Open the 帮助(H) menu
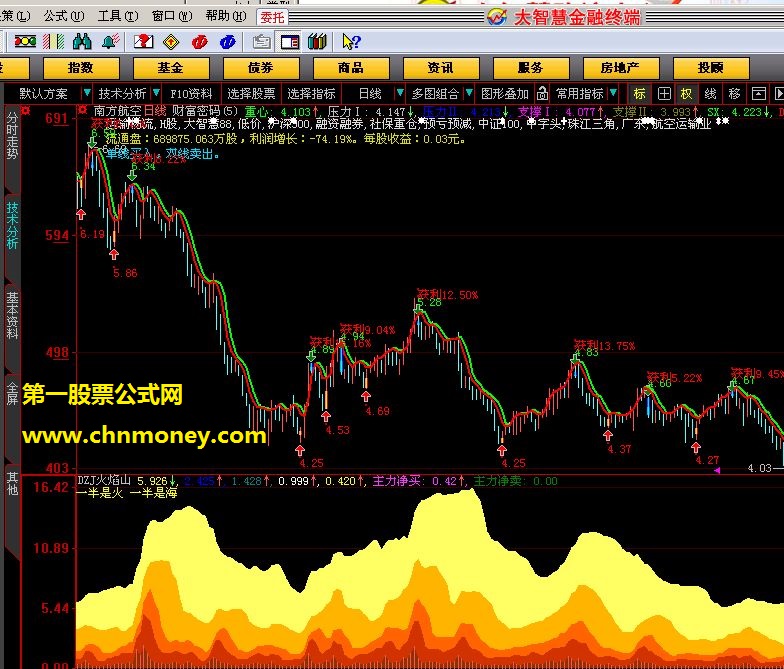The width and height of the screenshot is (784, 669). tap(226, 16)
